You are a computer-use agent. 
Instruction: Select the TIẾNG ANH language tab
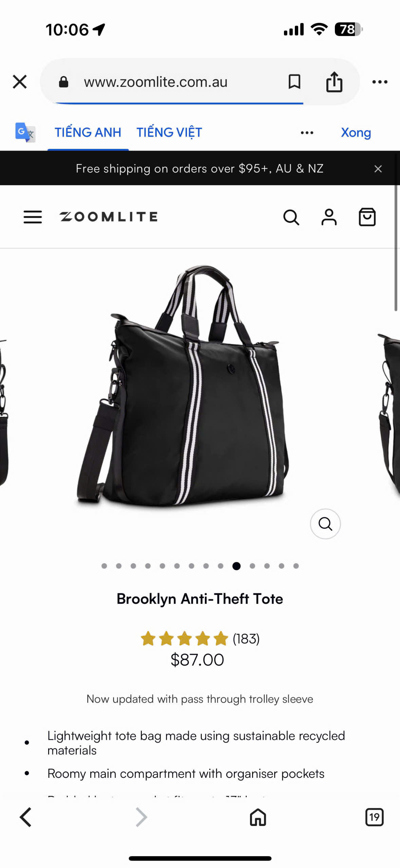(88, 132)
